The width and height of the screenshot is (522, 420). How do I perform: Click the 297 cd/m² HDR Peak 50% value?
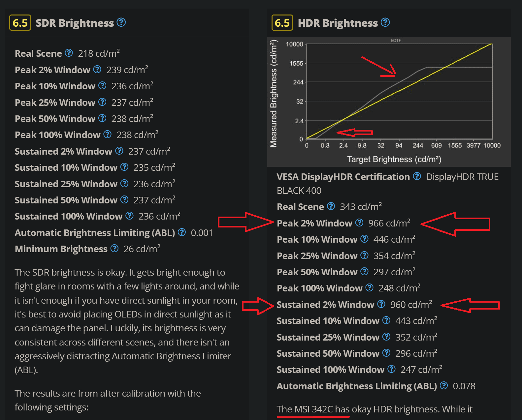click(x=394, y=272)
